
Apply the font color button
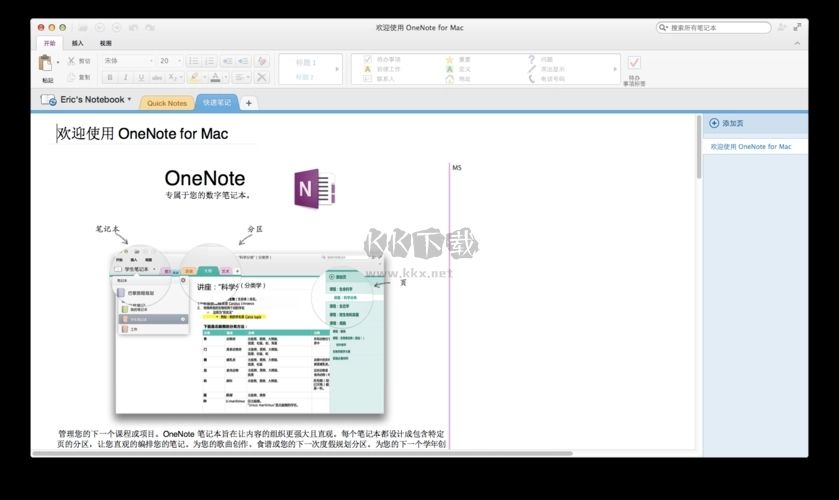click(x=216, y=78)
